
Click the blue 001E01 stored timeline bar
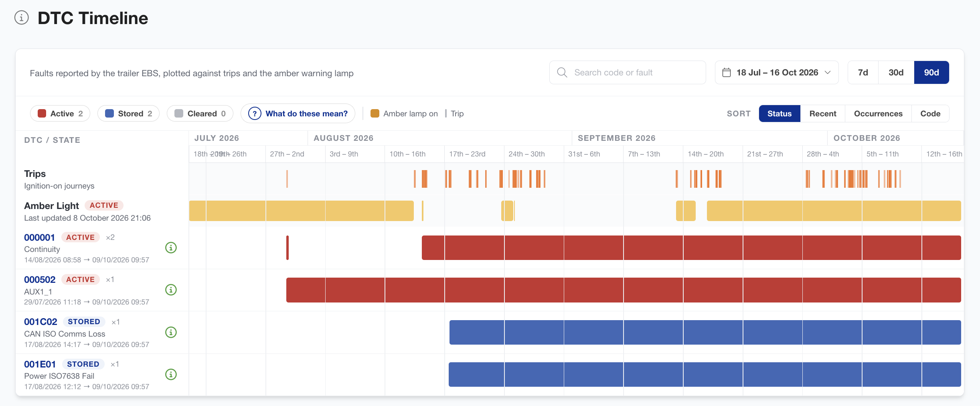(705, 374)
